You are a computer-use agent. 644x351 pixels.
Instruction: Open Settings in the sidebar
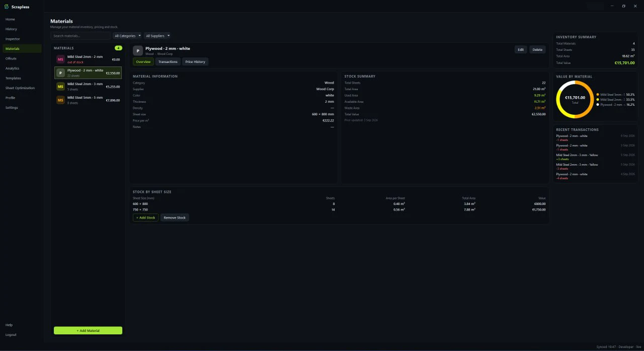22,108
